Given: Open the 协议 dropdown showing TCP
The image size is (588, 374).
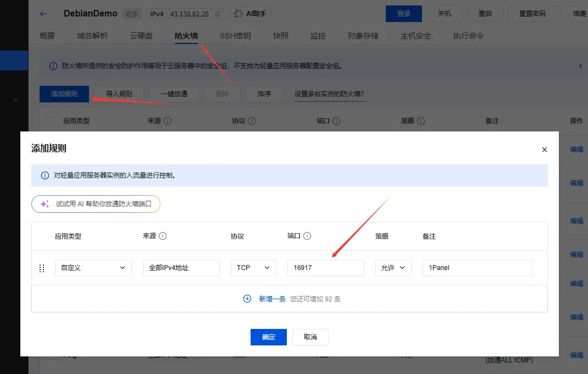Looking at the screenshot, I should click(x=253, y=268).
